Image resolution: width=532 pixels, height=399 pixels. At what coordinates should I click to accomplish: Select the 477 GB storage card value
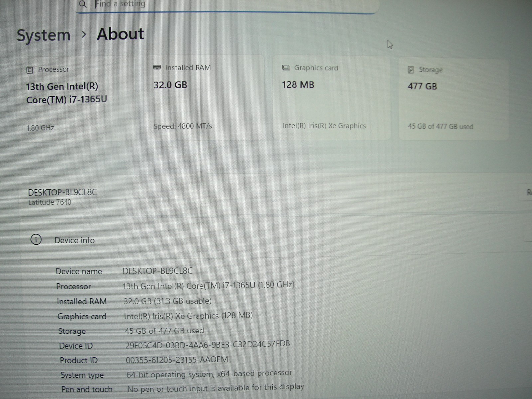(x=422, y=86)
